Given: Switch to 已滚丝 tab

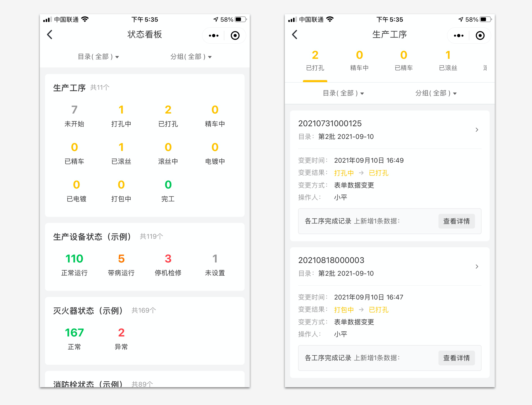Looking at the screenshot, I should point(448,61).
